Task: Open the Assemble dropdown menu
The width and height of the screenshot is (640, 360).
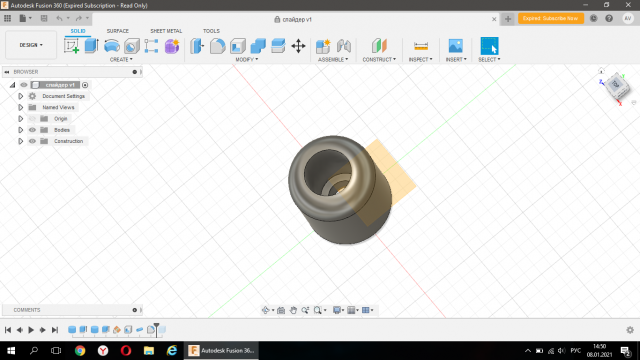Action: (x=333, y=60)
